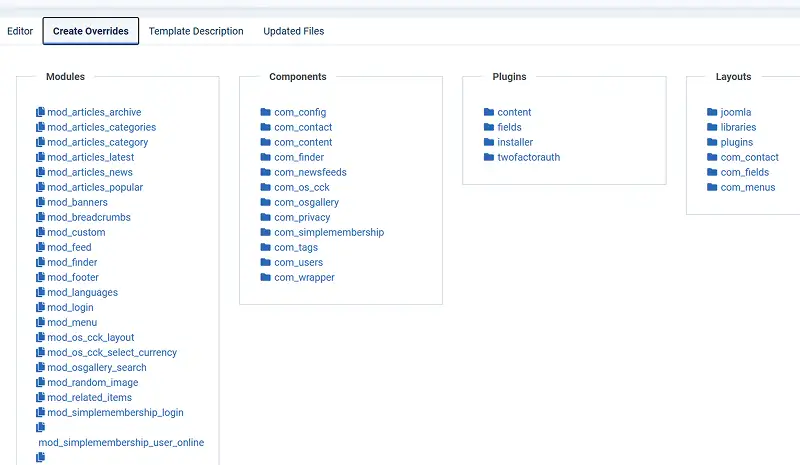Open mod_simplemembership_login link
800x465 pixels.
pyautogui.click(x=115, y=412)
